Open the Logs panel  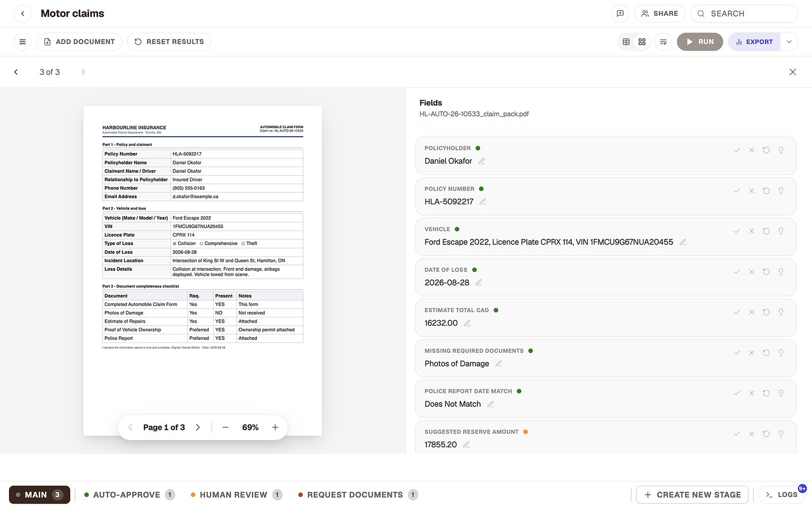pyautogui.click(x=781, y=494)
